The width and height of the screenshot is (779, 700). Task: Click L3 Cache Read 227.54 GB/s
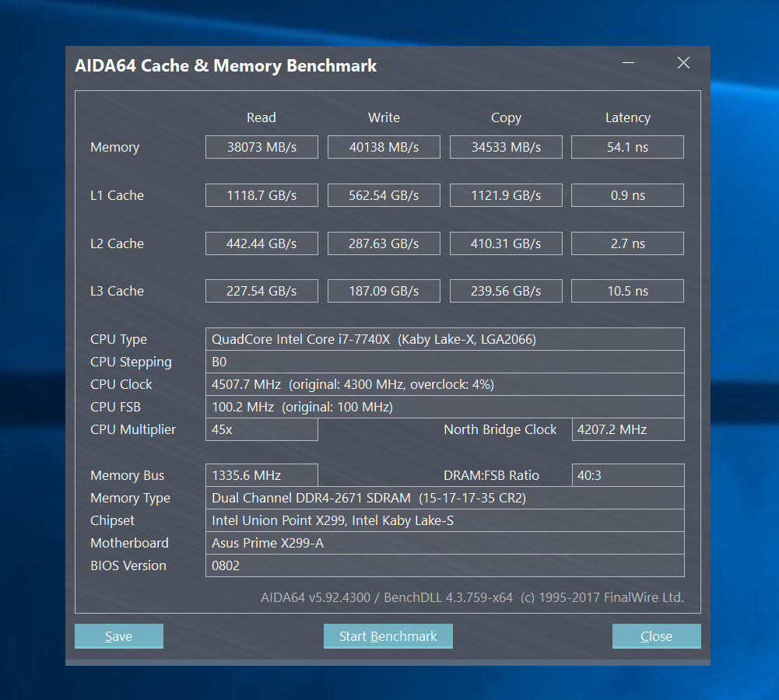point(261,291)
